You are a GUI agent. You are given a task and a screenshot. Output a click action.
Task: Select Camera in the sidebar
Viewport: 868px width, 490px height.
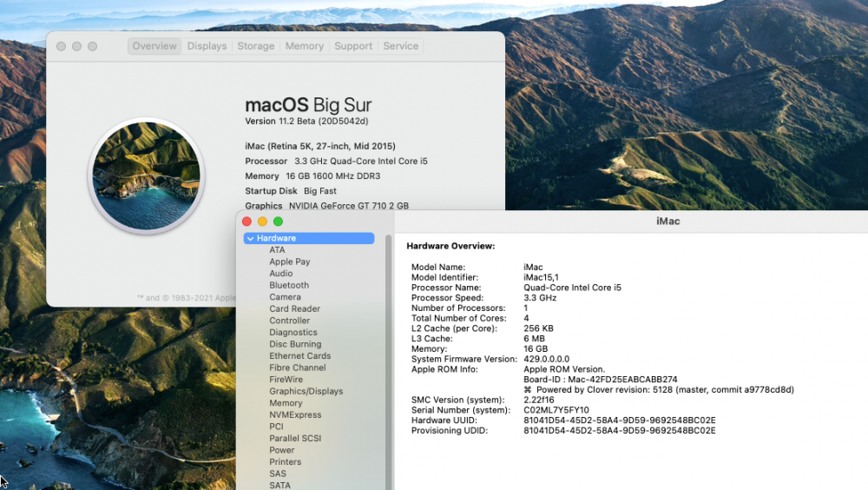[285, 297]
